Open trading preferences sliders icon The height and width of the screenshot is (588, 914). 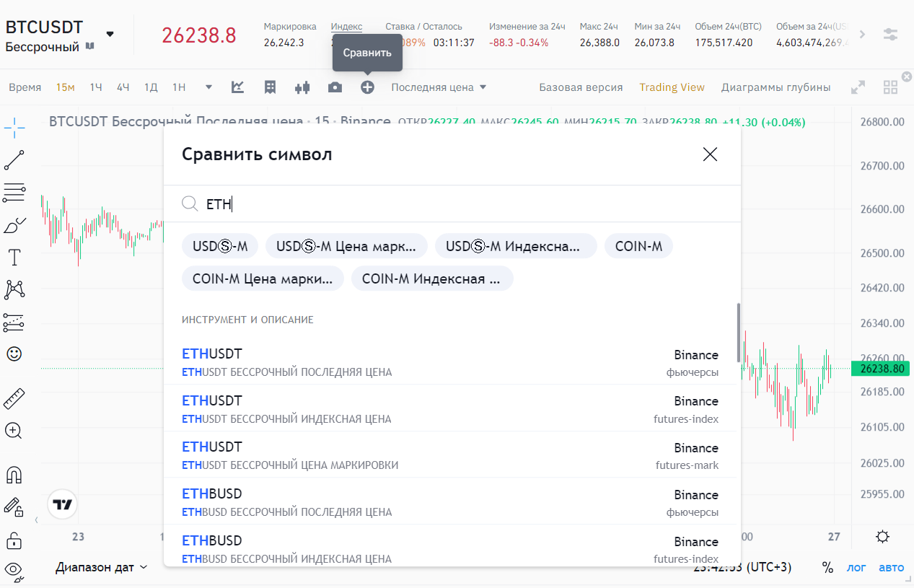point(891,35)
